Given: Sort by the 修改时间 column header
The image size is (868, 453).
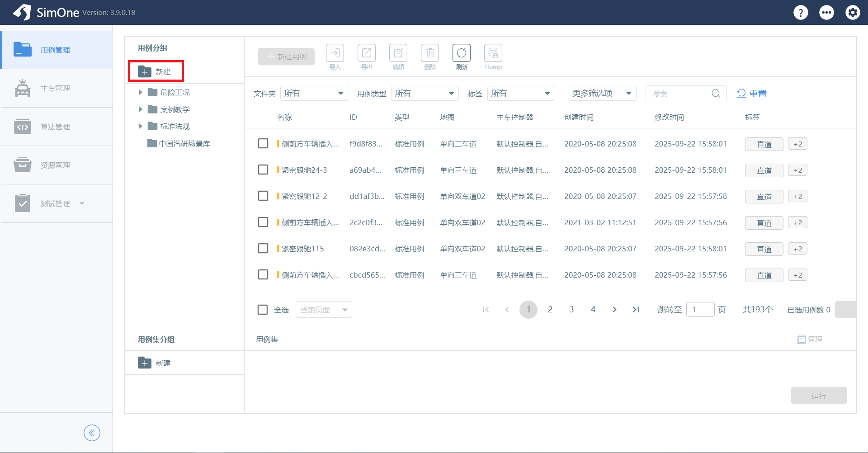Looking at the screenshot, I should coord(669,117).
